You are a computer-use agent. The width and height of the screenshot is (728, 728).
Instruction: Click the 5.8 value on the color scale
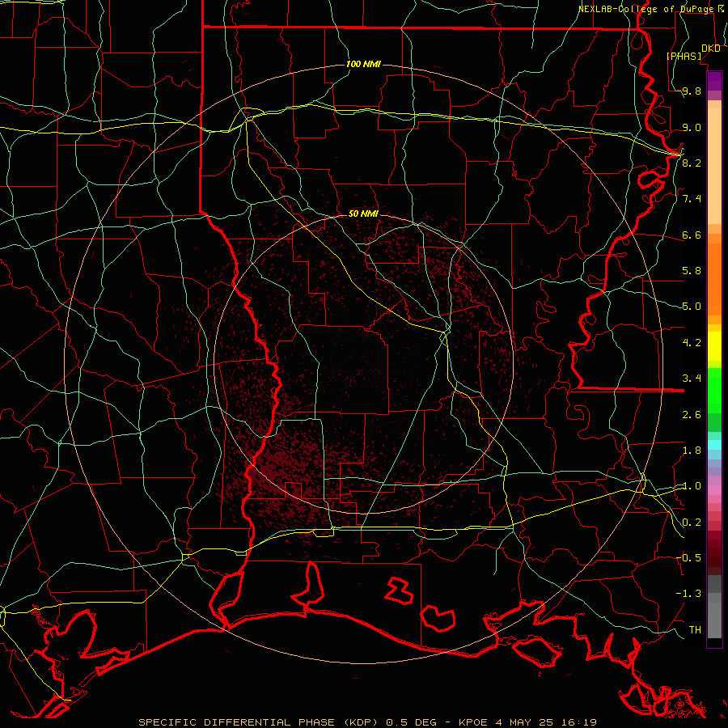pos(692,271)
